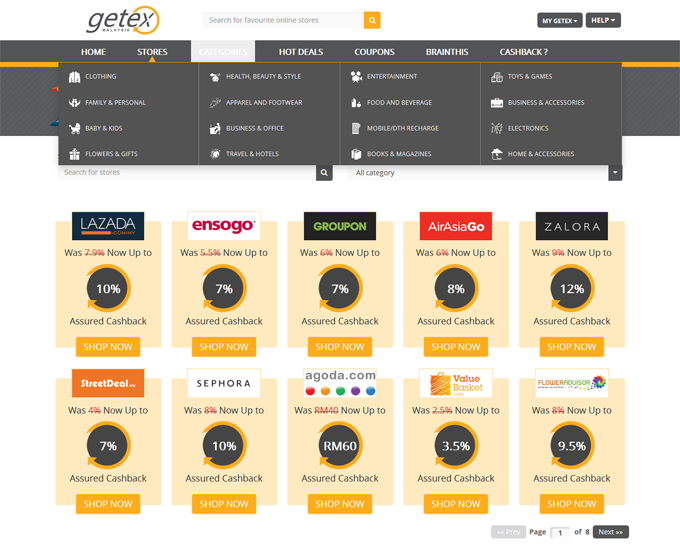Click the store search magnifier button
Image resolution: width=680 pixels, height=547 pixels.
tap(324, 173)
